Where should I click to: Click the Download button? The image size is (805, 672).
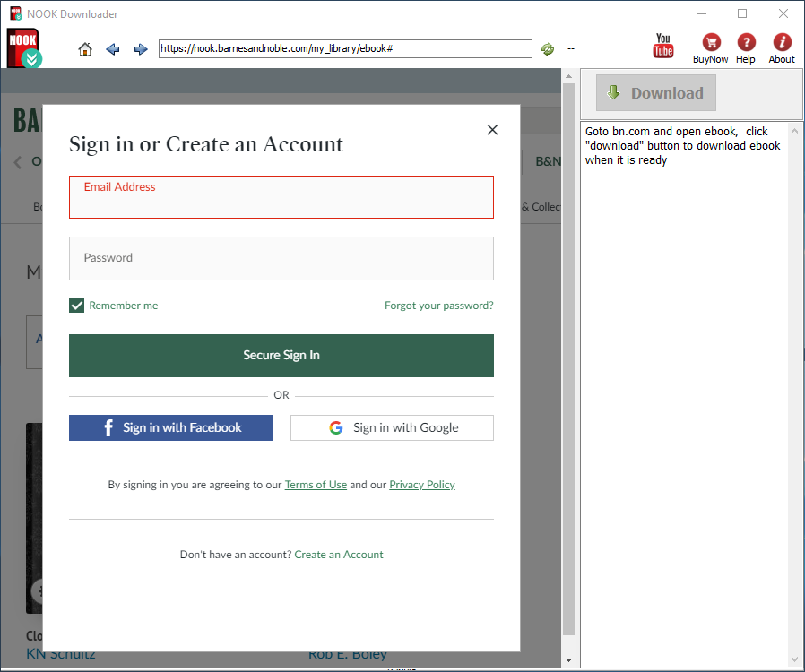(655, 93)
